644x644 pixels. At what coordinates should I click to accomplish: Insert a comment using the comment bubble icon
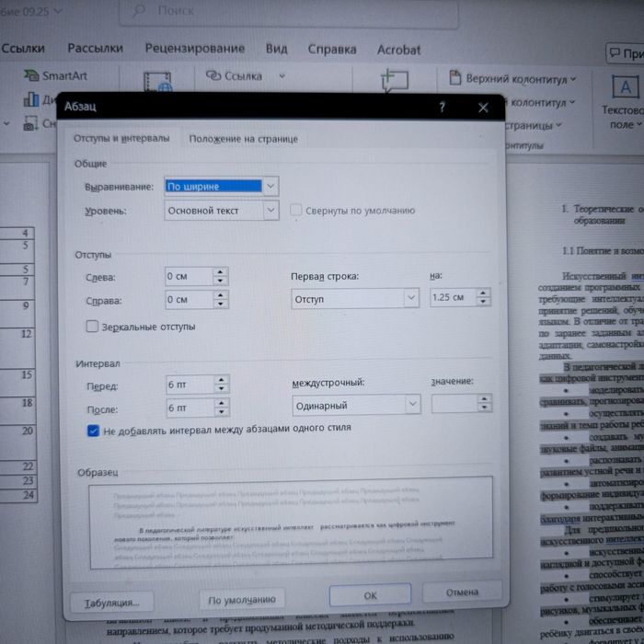click(x=395, y=80)
